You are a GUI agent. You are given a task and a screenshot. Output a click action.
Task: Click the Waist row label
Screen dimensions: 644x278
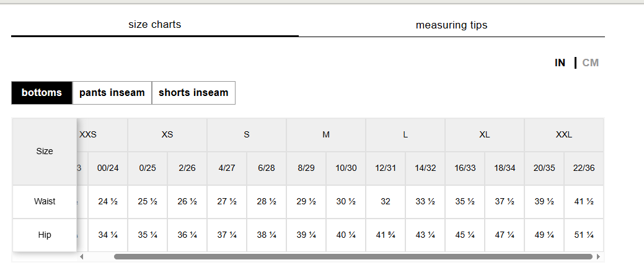pyautogui.click(x=45, y=202)
